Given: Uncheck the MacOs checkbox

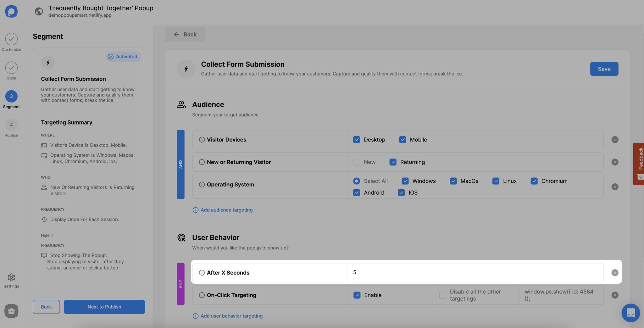Looking at the screenshot, I should click(453, 181).
